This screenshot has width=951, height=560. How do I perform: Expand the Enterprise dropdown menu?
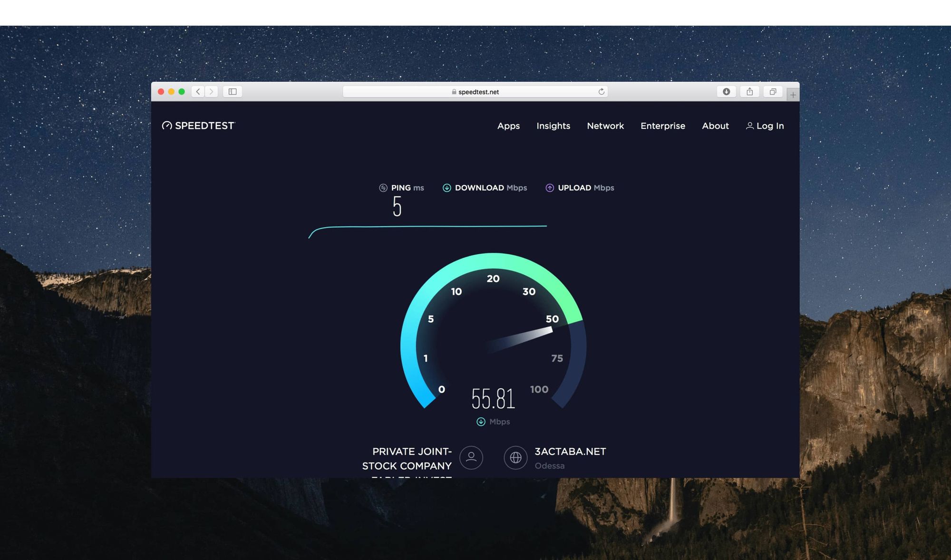[x=662, y=126]
